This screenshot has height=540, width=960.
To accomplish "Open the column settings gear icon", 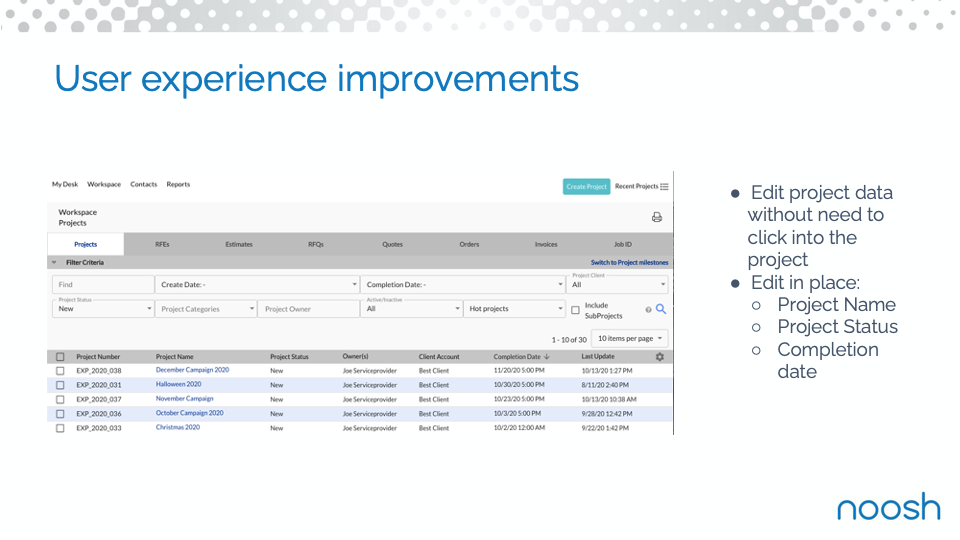I will 659,357.
